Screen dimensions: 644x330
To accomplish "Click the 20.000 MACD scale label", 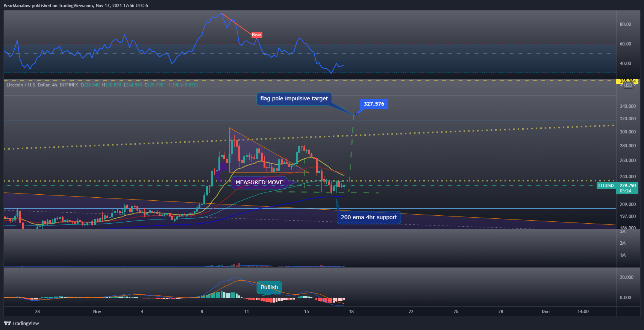I will click(x=627, y=277).
